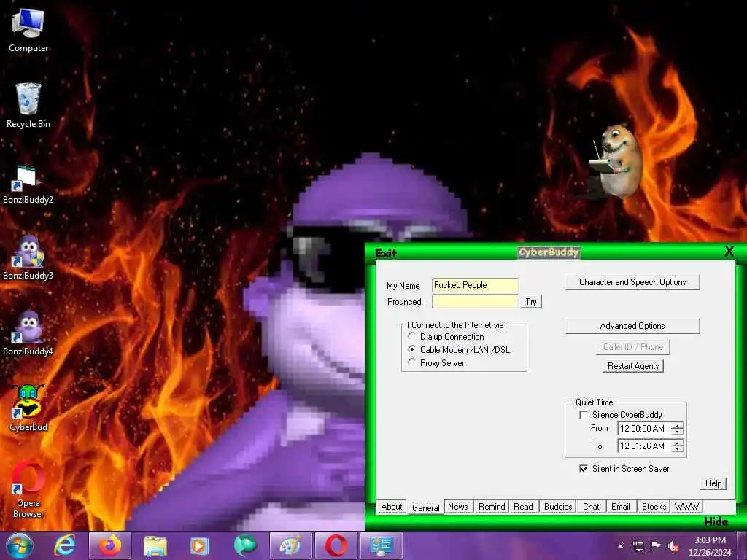Click the From time field 12:00:00 AM
The image size is (747, 560).
(x=643, y=428)
